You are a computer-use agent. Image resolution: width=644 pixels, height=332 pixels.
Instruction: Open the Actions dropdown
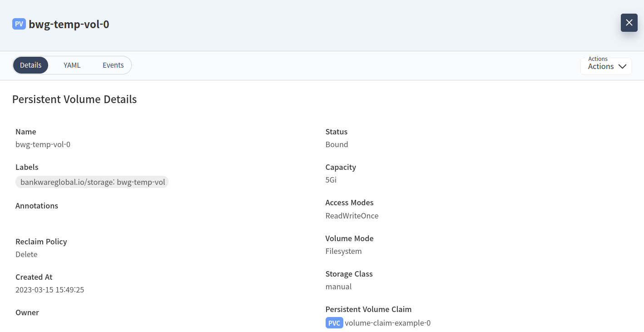606,66
